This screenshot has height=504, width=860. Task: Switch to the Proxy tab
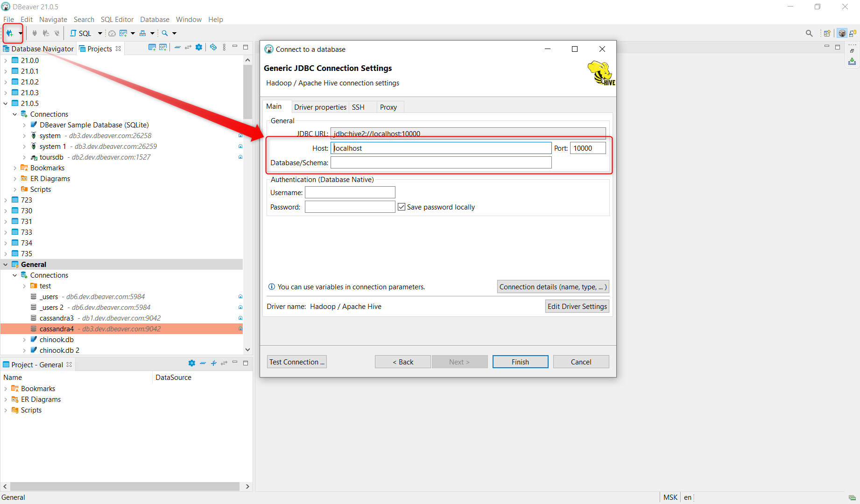[388, 107]
